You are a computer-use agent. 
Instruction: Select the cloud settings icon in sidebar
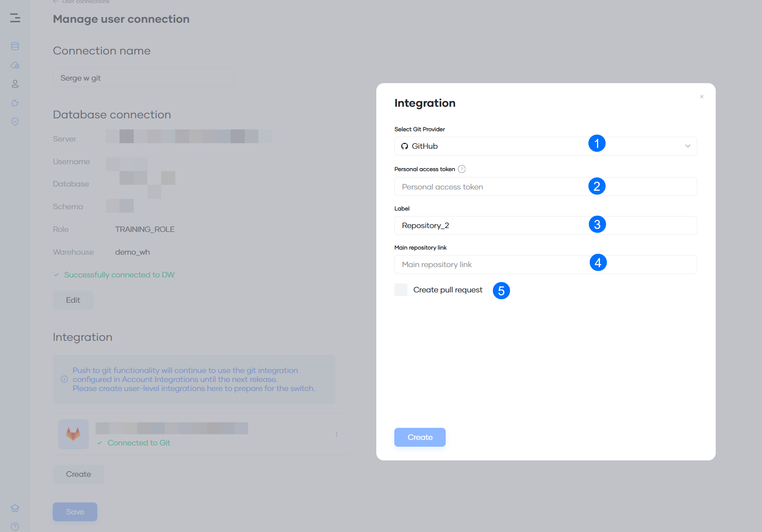(15, 65)
